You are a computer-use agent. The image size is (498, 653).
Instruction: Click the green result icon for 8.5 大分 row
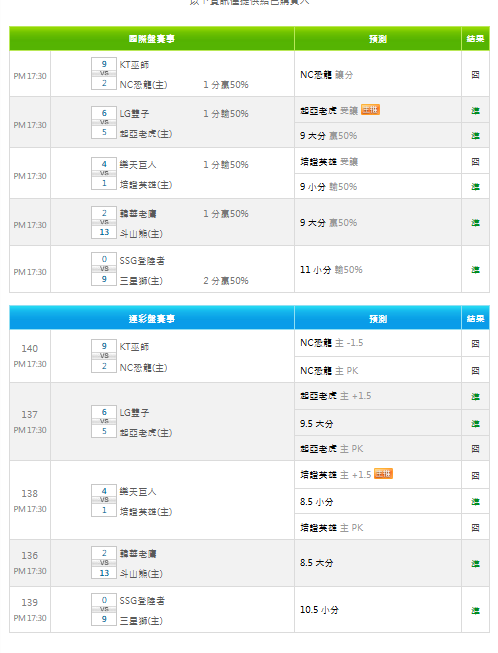tap(475, 563)
